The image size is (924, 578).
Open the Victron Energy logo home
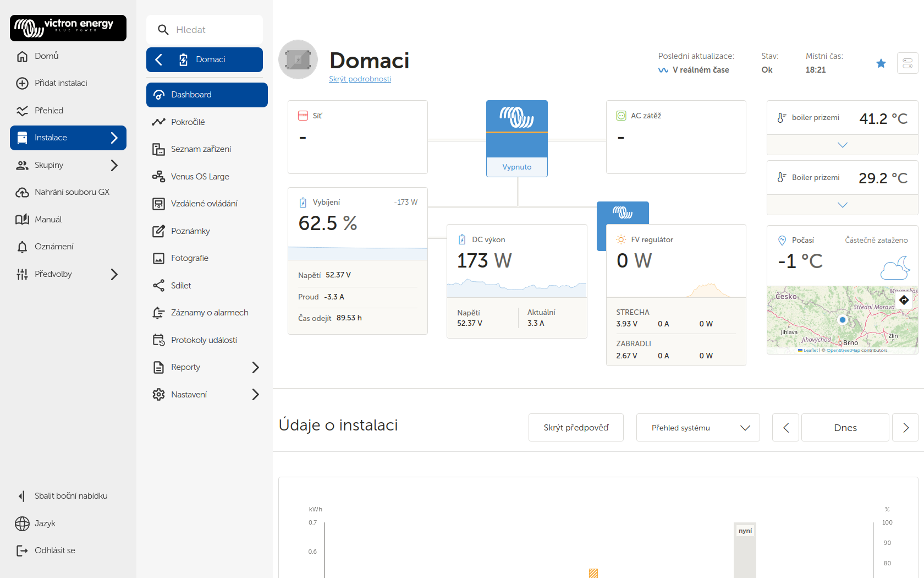coord(68,28)
